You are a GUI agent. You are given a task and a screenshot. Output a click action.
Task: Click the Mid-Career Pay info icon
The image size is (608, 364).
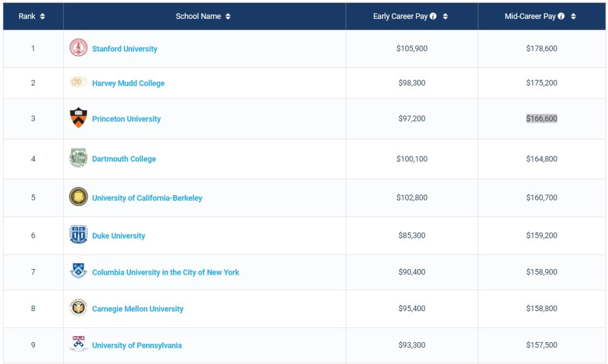tap(561, 16)
